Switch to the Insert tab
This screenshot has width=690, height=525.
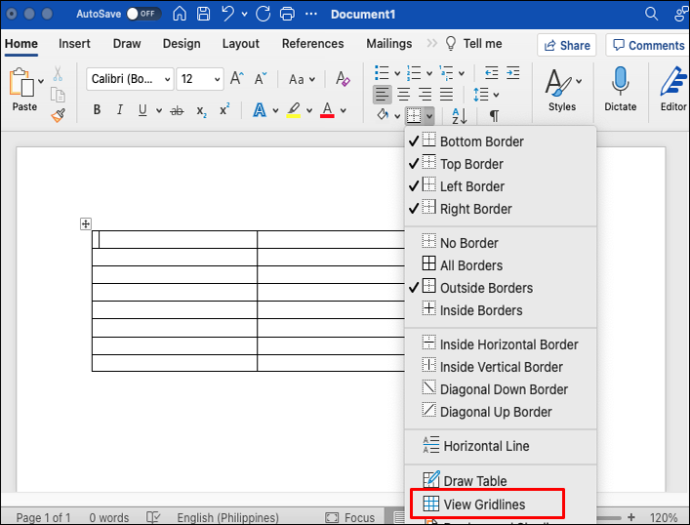click(x=74, y=44)
